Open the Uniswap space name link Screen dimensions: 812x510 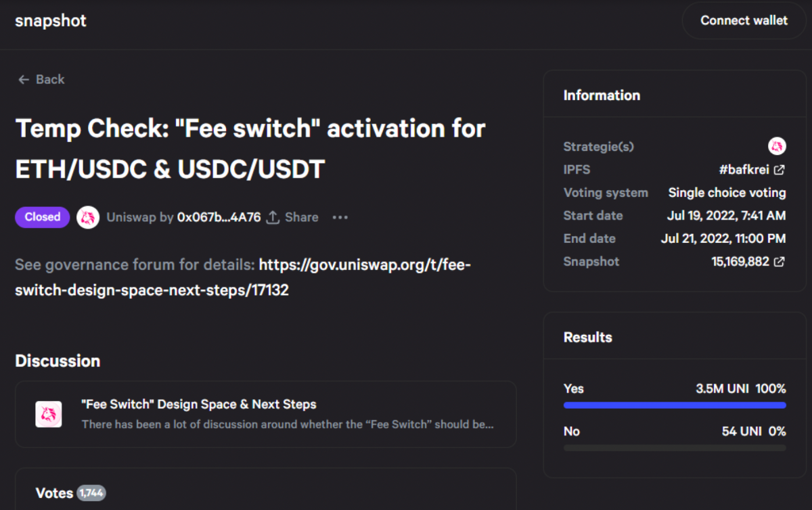(131, 217)
